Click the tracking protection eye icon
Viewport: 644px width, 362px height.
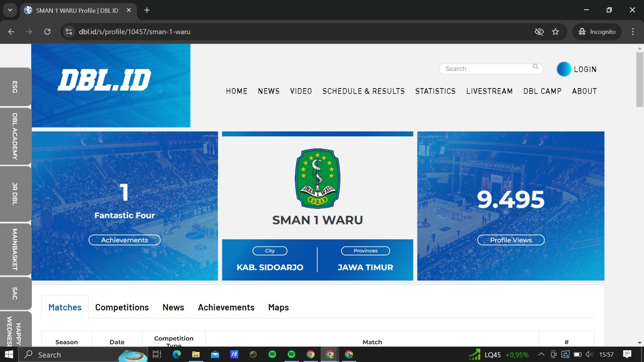(539, 32)
